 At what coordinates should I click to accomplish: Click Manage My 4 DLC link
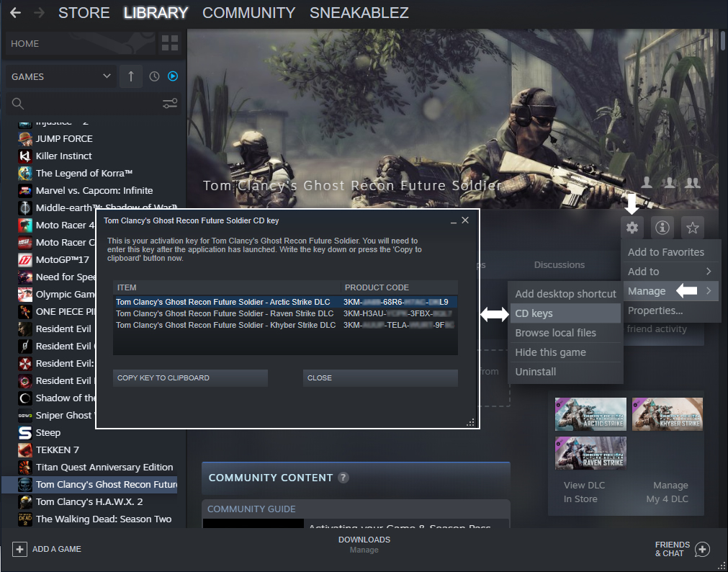(x=668, y=491)
